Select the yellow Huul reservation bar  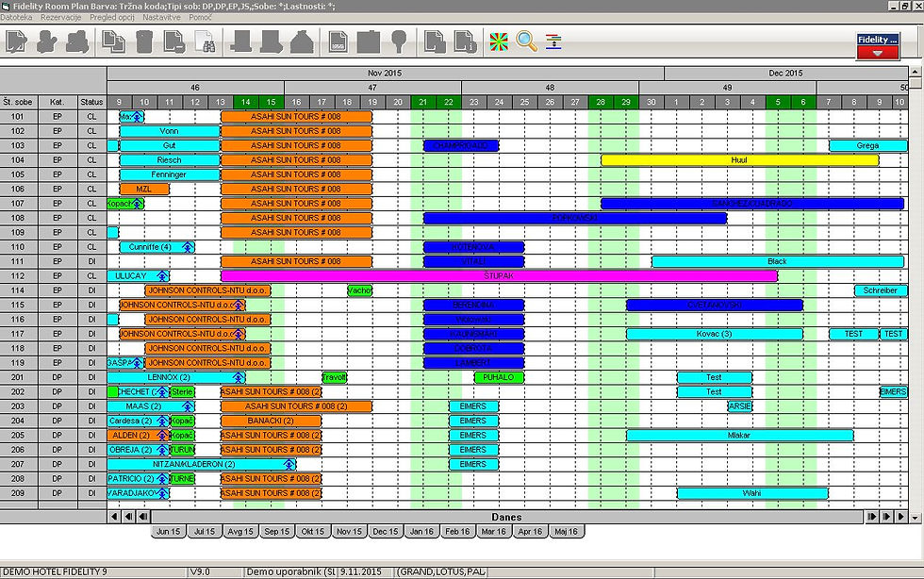739,160
